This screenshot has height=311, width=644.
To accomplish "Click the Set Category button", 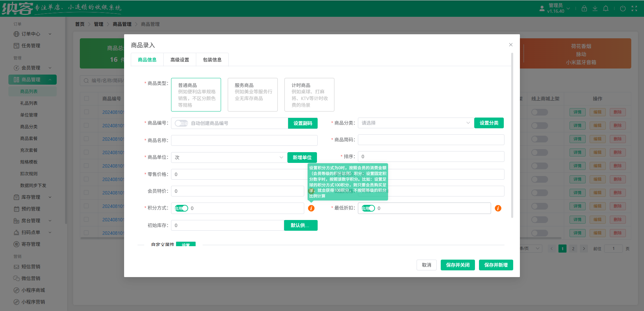I will (489, 123).
